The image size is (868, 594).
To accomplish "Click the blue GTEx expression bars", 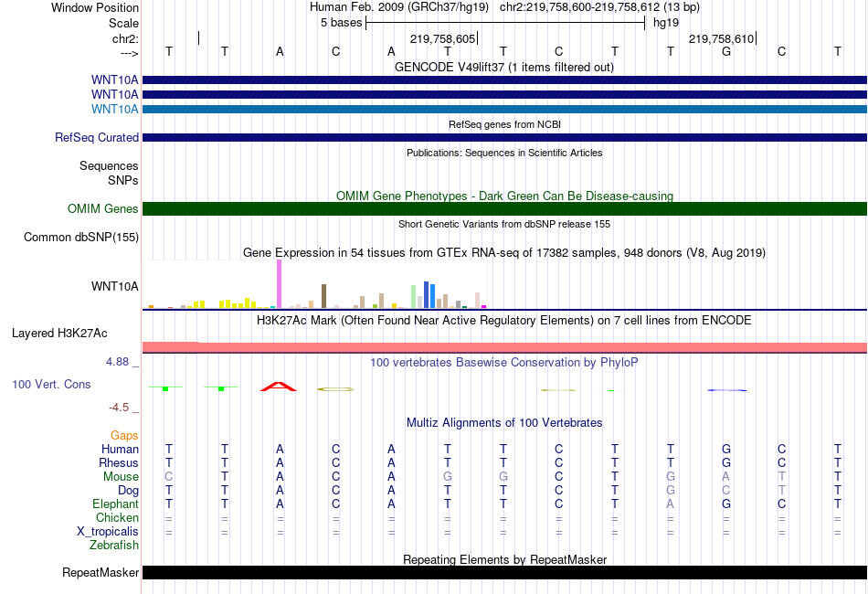I will (x=429, y=295).
